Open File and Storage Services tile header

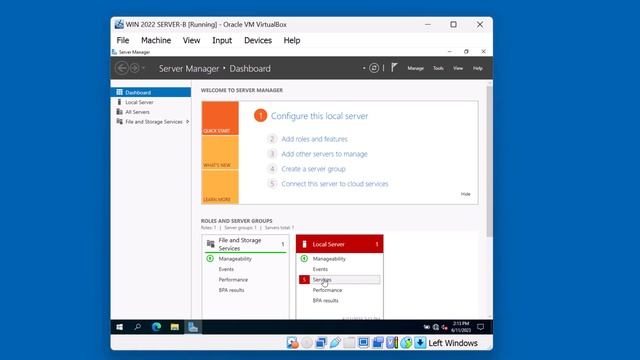pyautogui.click(x=246, y=244)
